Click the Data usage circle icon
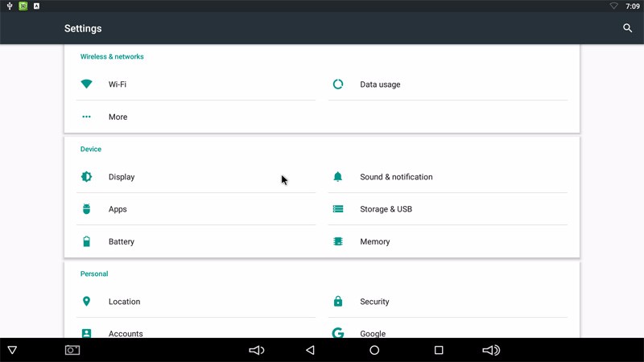The image size is (644, 362). point(338,84)
